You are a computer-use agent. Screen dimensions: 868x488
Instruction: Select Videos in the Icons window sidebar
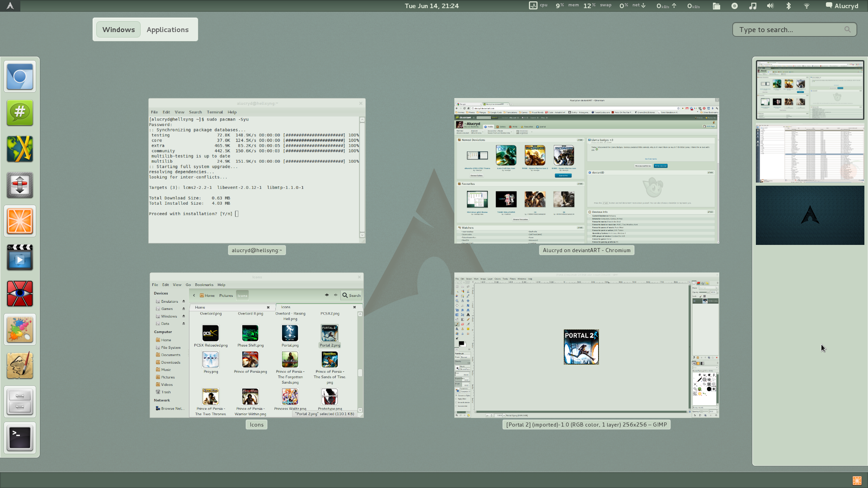(x=164, y=385)
